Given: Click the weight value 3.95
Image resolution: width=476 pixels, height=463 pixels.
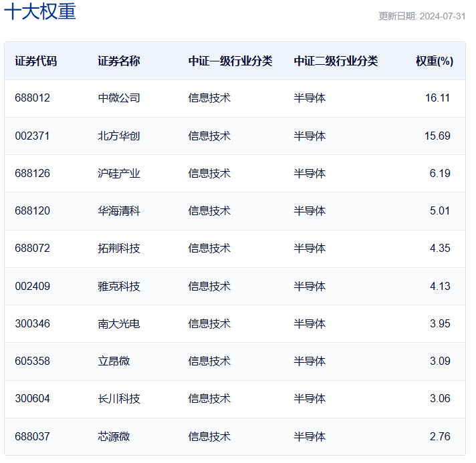Looking at the screenshot, I should 440,323.
